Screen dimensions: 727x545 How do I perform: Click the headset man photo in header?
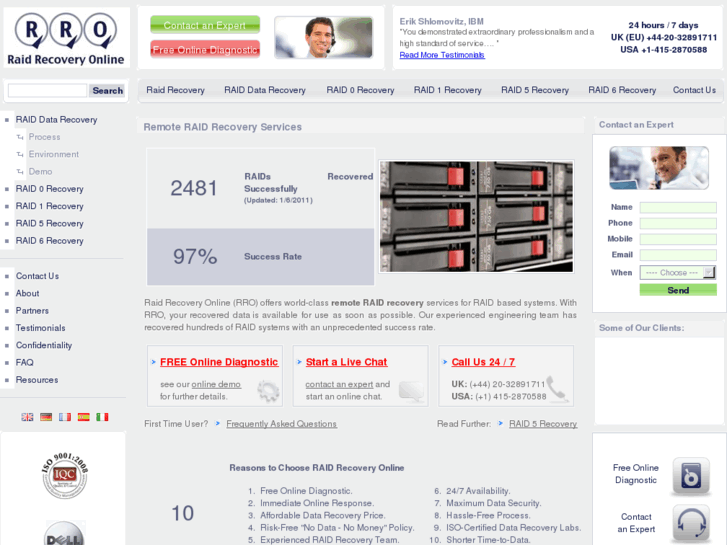tap(323, 38)
